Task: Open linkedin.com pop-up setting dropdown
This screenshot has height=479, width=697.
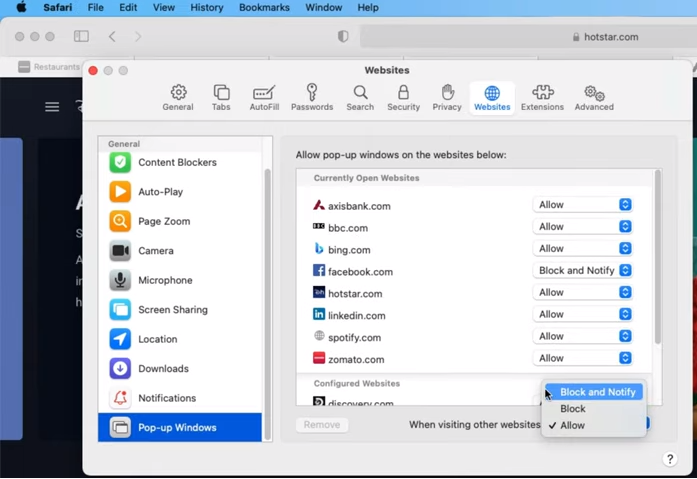Action: click(582, 314)
